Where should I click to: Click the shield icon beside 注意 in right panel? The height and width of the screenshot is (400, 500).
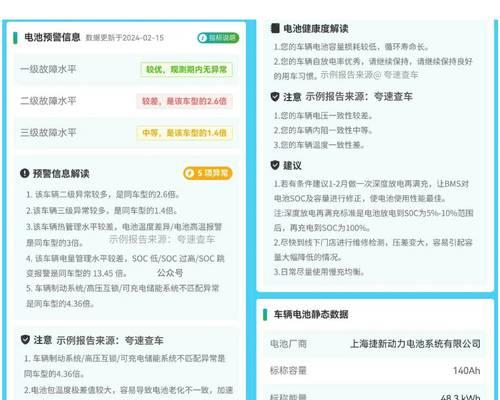pyautogui.click(x=275, y=97)
